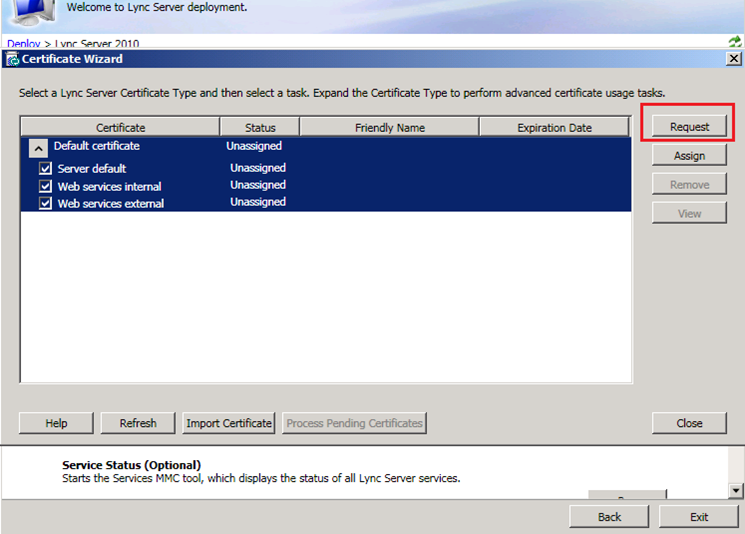The width and height of the screenshot is (745, 534).
Task: Close the Certificate Wizard with the X
Action: point(734,58)
